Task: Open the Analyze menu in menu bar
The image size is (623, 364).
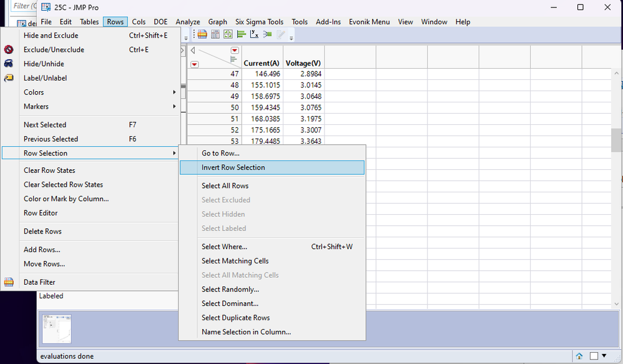Action: pos(187,22)
